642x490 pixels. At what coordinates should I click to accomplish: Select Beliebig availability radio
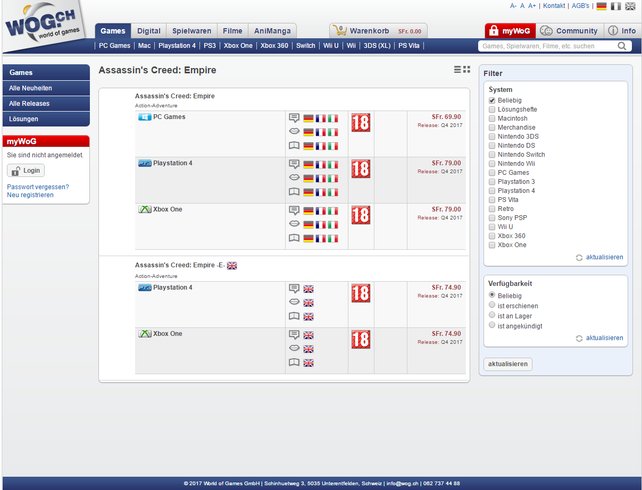click(492, 295)
